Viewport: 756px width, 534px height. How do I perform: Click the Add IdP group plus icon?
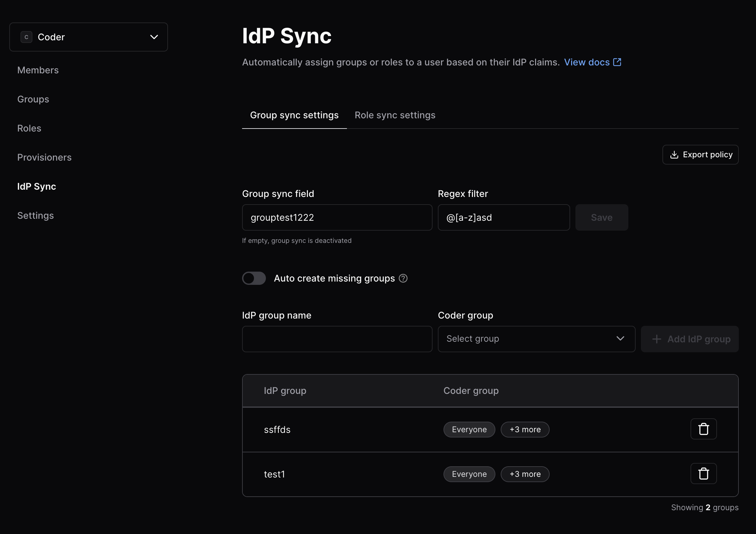(x=656, y=339)
